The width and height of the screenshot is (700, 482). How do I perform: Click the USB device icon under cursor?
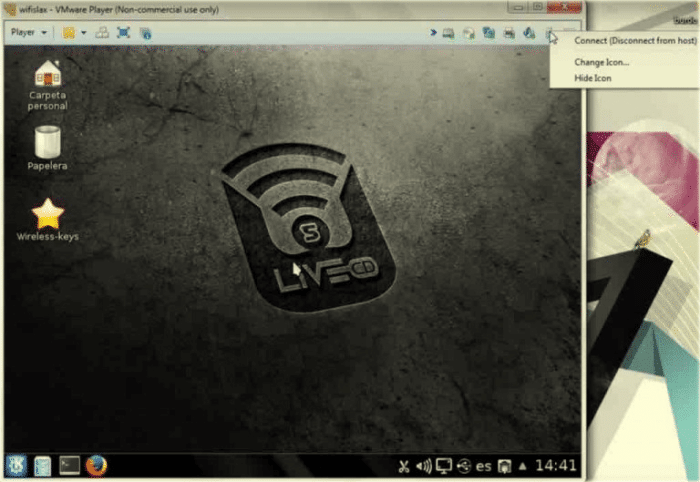tap(550, 33)
